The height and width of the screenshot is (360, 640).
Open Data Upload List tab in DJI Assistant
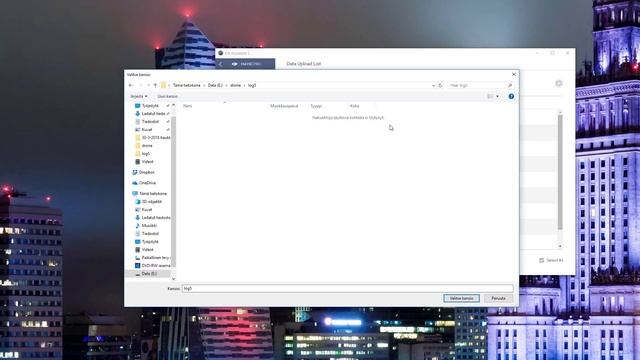pos(304,64)
